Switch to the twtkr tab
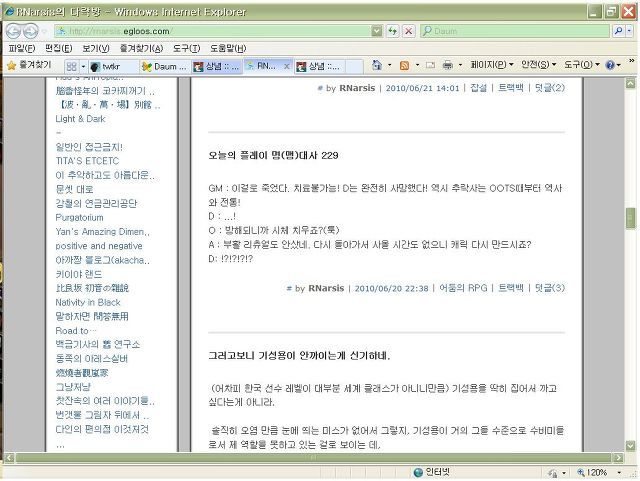The width and height of the screenshot is (640, 481). point(113,67)
